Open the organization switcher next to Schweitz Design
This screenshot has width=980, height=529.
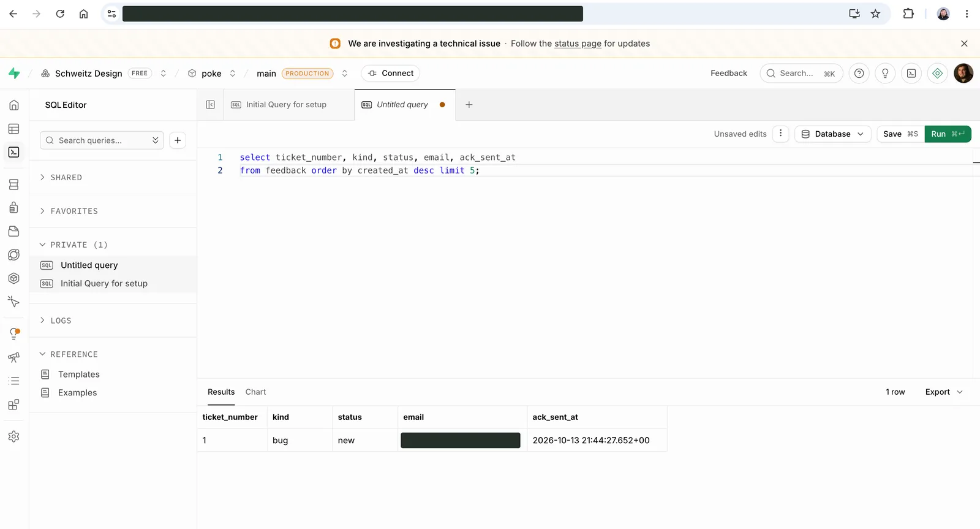(164, 74)
